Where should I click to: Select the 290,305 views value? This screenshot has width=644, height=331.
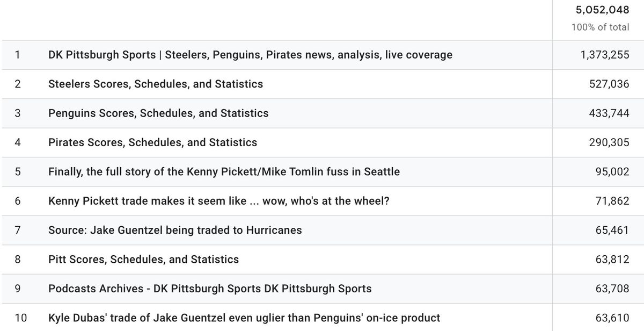click(609, 142)
